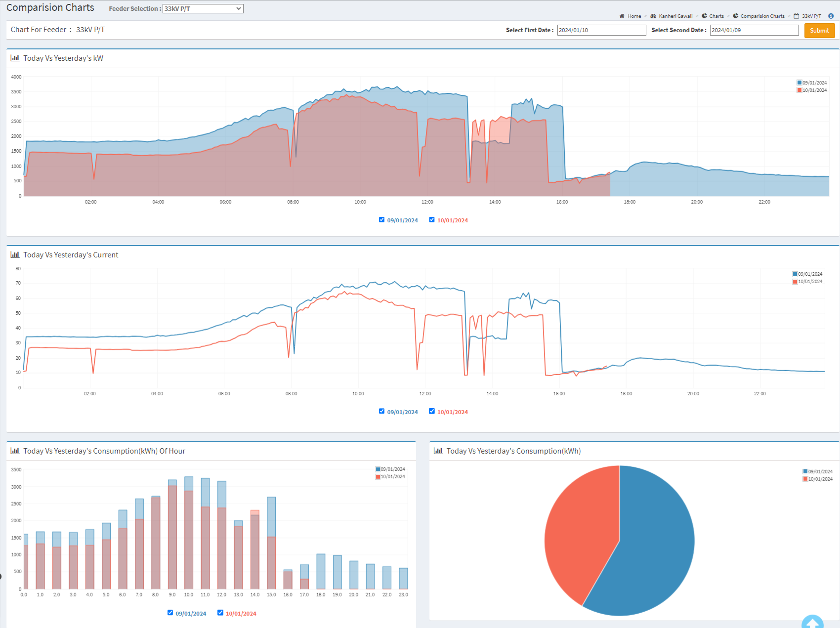Click the bar chart icon beside Today Vs Yesterday's kW
This screenshot has height=628, width=840.
15,58
